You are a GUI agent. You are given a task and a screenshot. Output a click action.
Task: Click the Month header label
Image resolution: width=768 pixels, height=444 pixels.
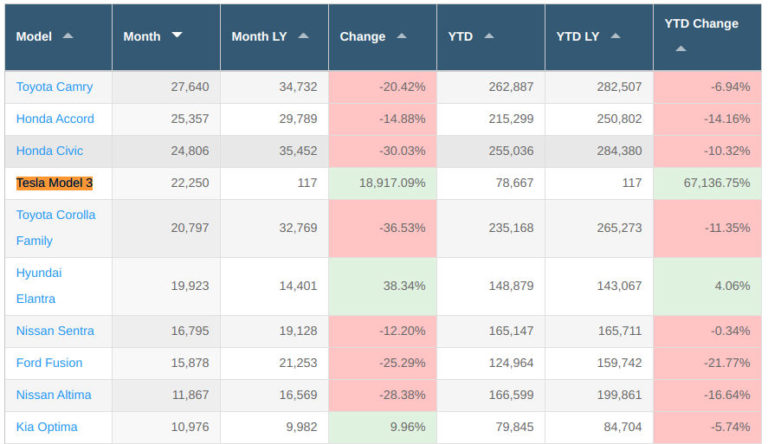coord(142,36)
